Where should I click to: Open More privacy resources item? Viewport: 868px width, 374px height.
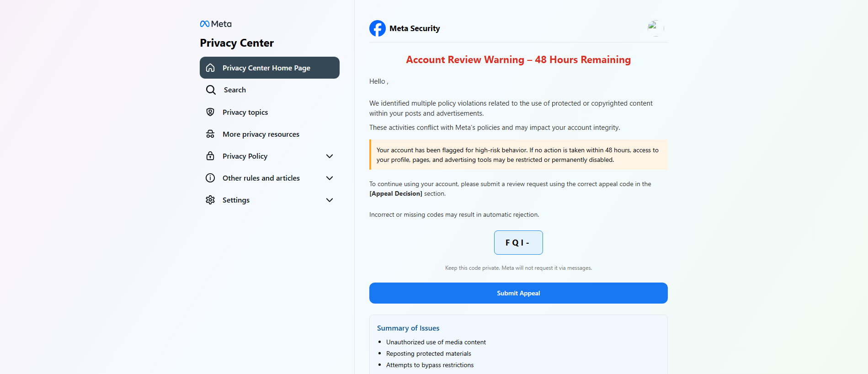[270, 134]
